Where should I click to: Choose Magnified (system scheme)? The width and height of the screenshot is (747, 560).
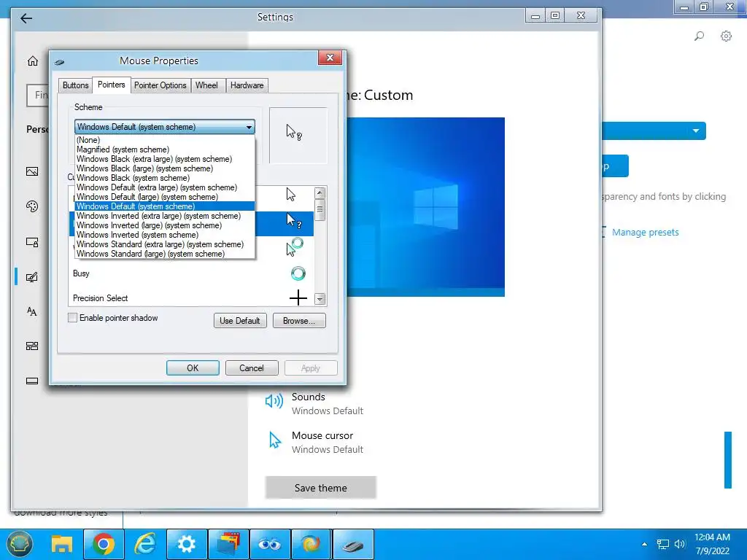tap(165, 149)
